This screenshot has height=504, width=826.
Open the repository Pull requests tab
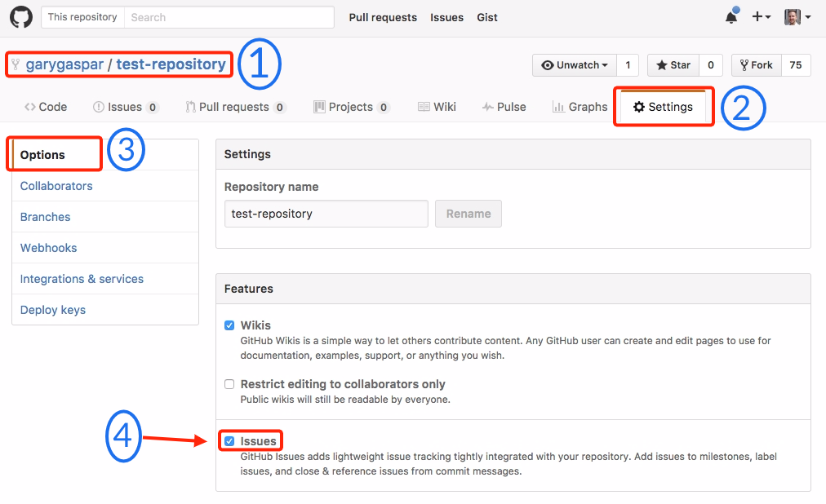[x=235, y=107]
